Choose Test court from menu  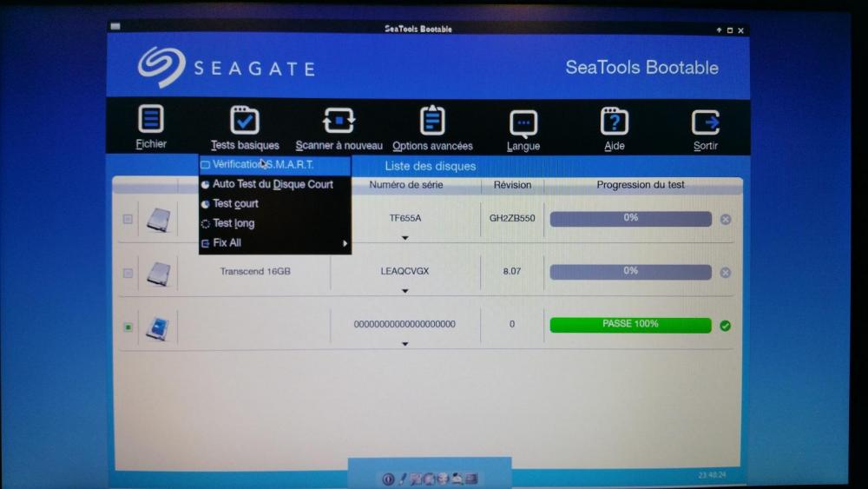[274, 203]
